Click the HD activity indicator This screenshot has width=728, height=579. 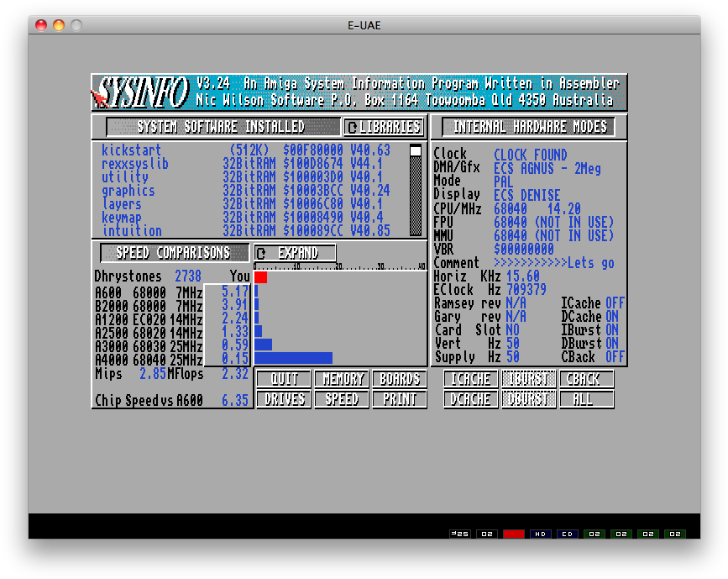(x=540, y=534)
